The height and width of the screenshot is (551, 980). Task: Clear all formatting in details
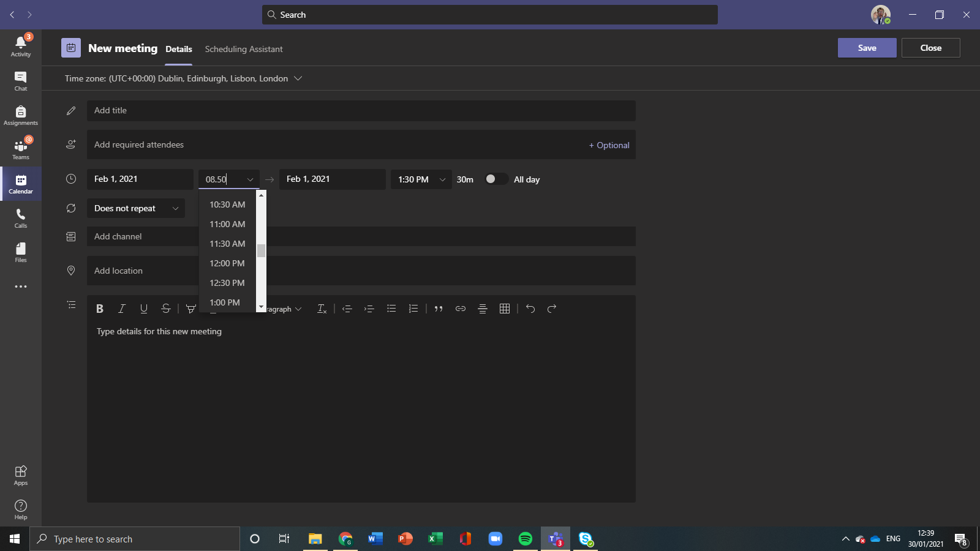[x=322, y=309]
